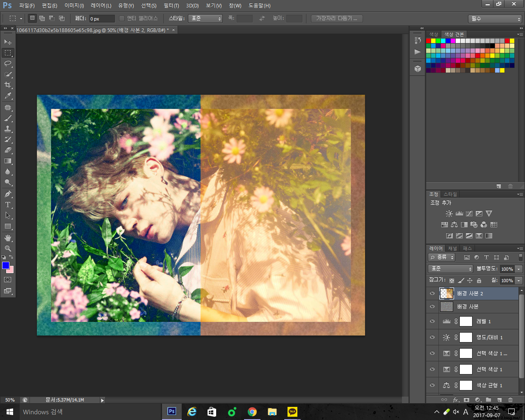Hide the 배경 사본 2 layer
Image resolution: width=525 pixels, height=420 pixels.
pyautogui.click(x=432, y=293)
